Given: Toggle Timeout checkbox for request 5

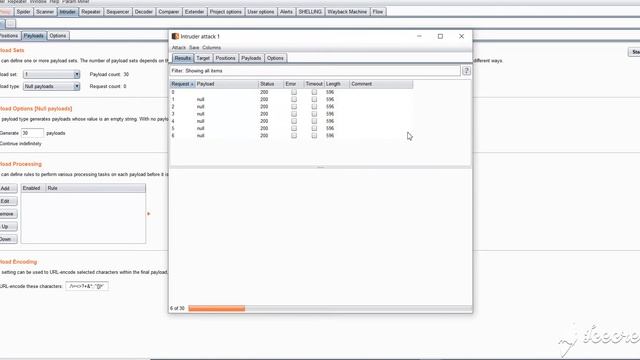Looking at the screenshot, I should pyautogui.click(x=314, y=128).
